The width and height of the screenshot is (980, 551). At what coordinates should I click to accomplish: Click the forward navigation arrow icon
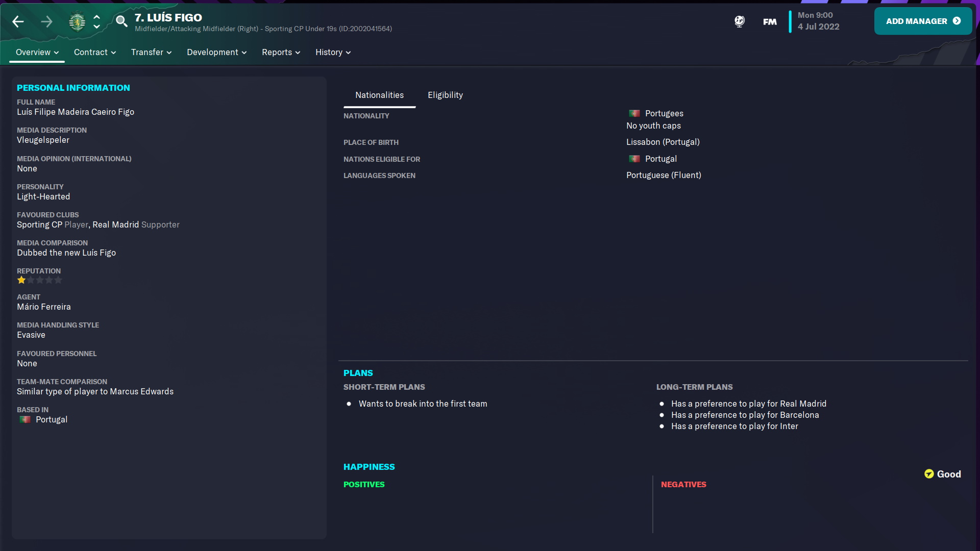click(46, 21)
